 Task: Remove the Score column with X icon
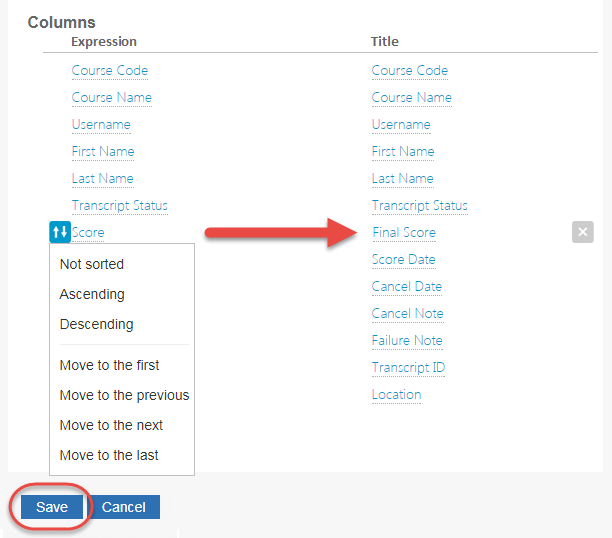point(584,232)
